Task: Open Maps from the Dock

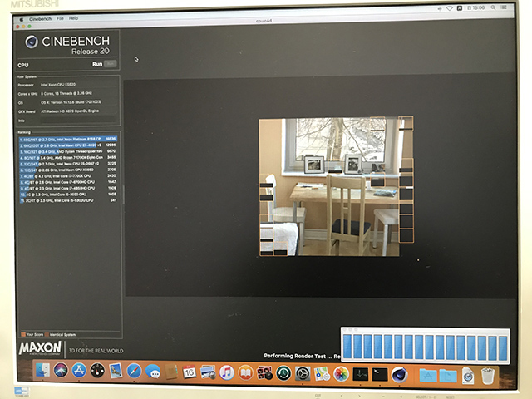Action: tap(322, 374)
